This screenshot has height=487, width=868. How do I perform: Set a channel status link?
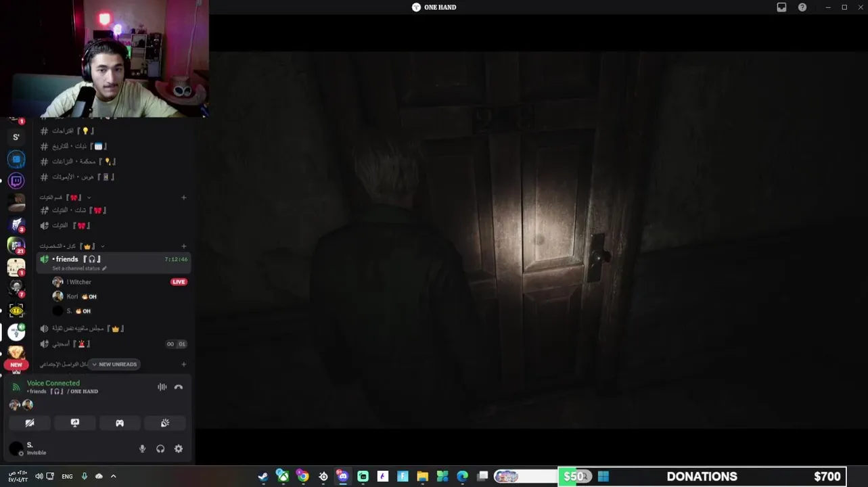pos(79,269)
